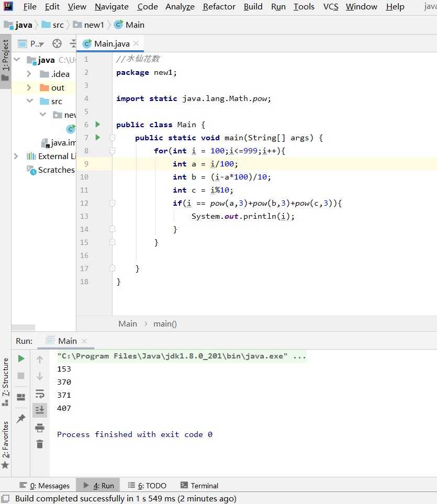Image resolution: width=437 pixels, height=504 pixels.
Task: Open the 7: Structure tool window tab
Action: tap(5, 382)
